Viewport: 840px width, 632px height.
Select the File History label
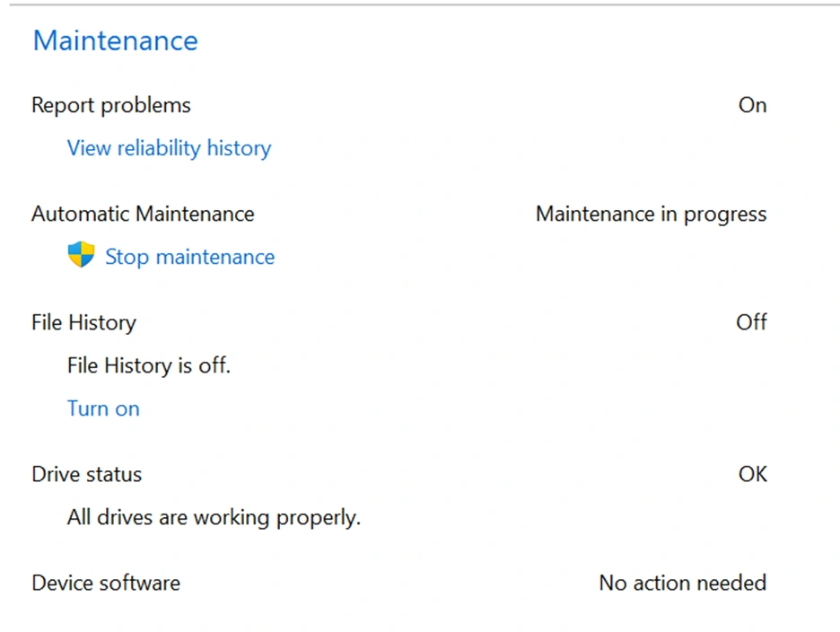point(83,322)
